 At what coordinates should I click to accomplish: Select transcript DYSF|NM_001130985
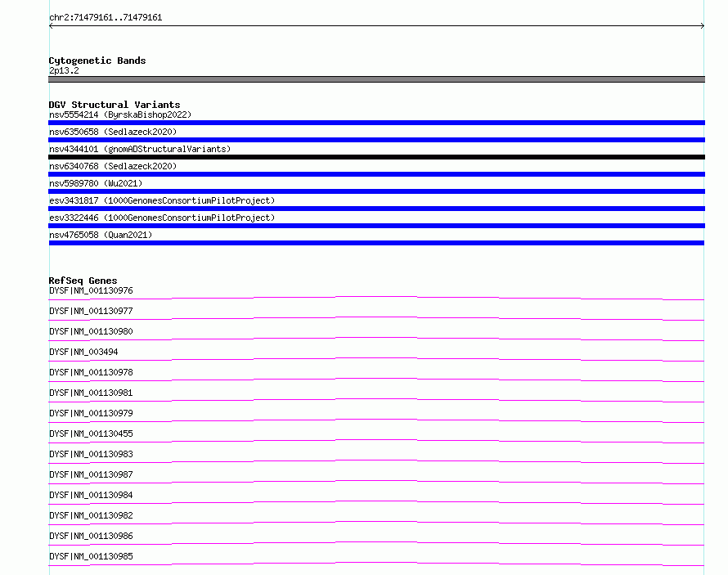coord(91,556)
